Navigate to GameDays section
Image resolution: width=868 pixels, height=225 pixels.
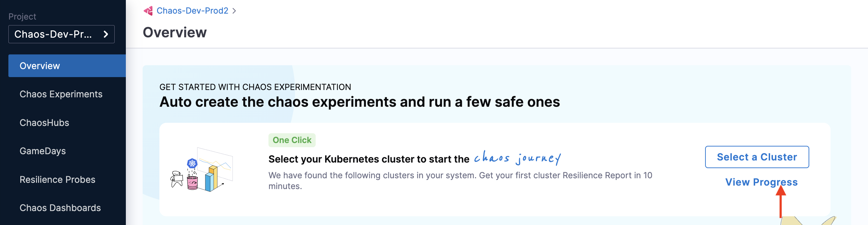point(43,151)
